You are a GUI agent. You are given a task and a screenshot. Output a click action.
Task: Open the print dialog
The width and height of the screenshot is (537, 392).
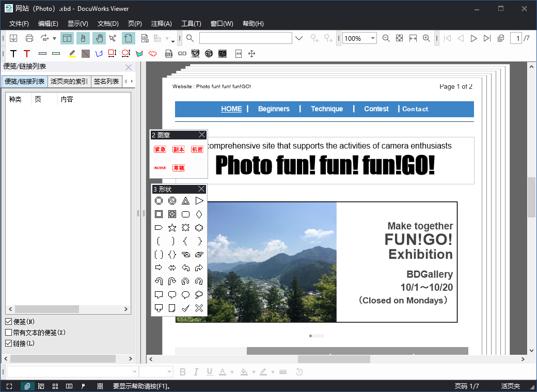[x=29, y=38]
